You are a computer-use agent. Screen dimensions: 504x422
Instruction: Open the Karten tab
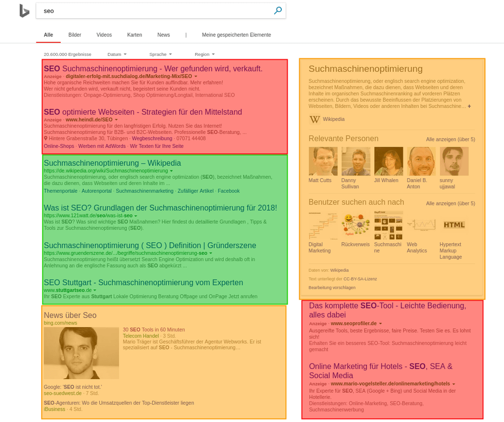point(134,35)
